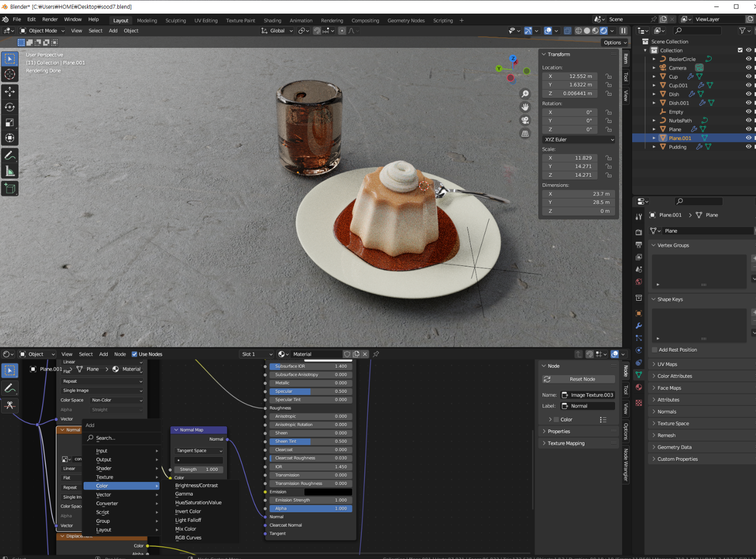756x559 pixels.
Task: Unlink material with X button
Action: (x=365, y=354)
